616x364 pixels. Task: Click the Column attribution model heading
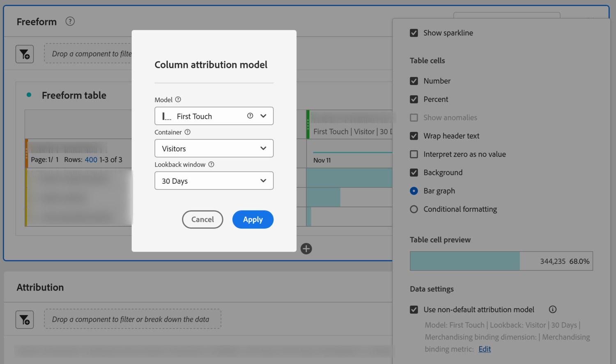211,64
